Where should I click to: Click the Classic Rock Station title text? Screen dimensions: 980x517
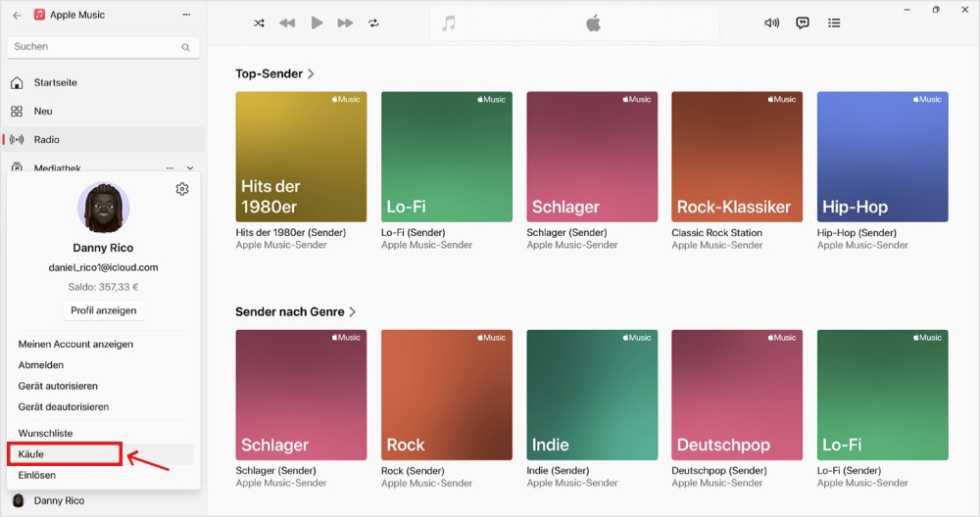pyautogui.click(x=717, y=233)
